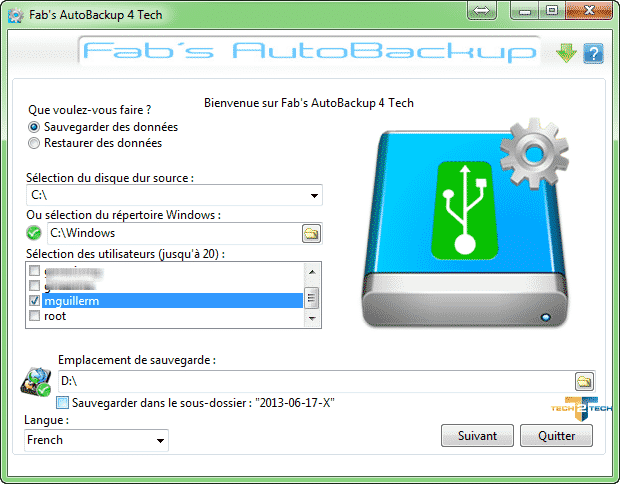
Task: Click the green download arrow icon
Action: [566, 53]
